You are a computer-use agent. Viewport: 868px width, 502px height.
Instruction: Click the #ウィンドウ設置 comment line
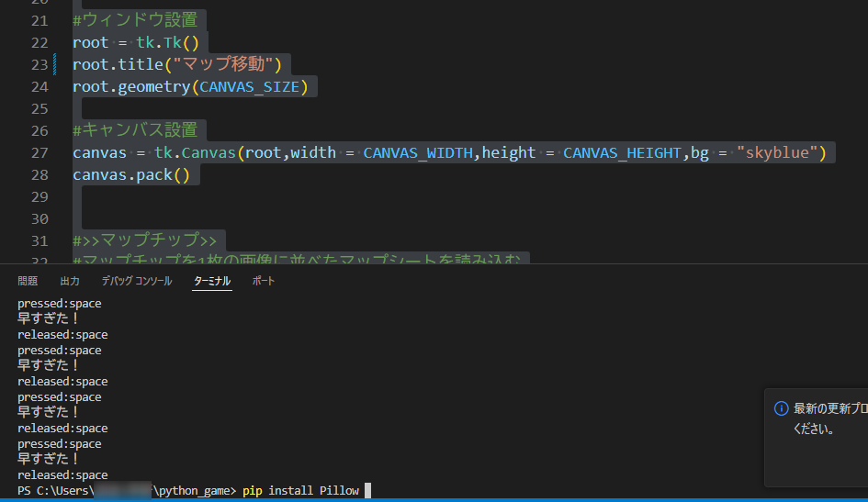click(140, 20)
